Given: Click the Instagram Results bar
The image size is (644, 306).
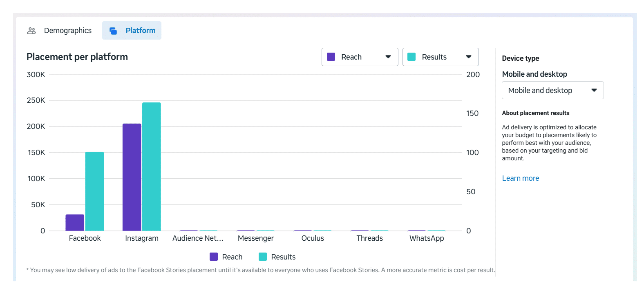Looking at the screenshot, I should coord(152,166).
